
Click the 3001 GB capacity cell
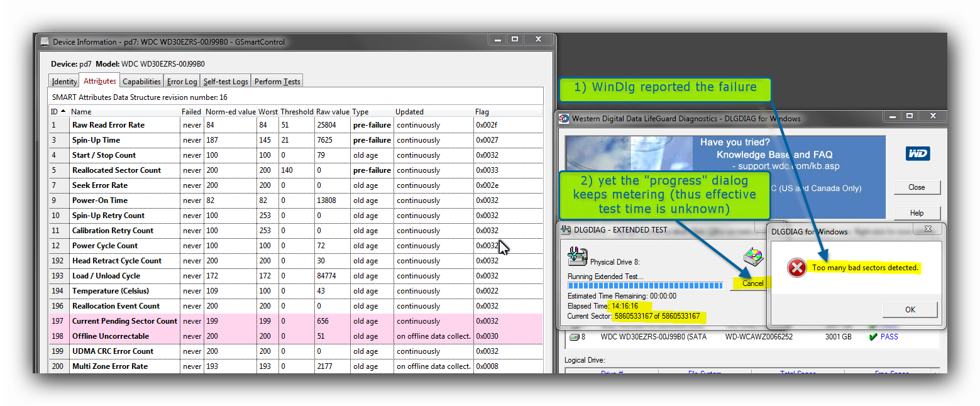tap(838, 337)
